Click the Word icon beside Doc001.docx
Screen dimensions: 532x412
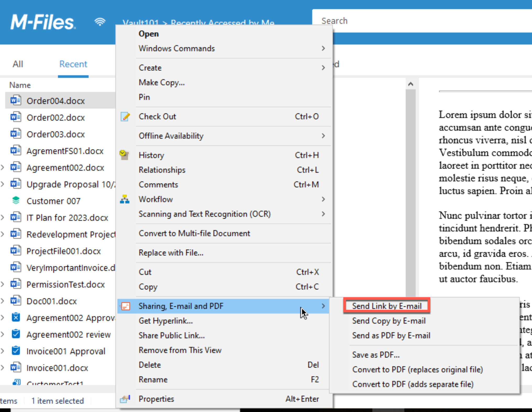[x=16, y=301]
